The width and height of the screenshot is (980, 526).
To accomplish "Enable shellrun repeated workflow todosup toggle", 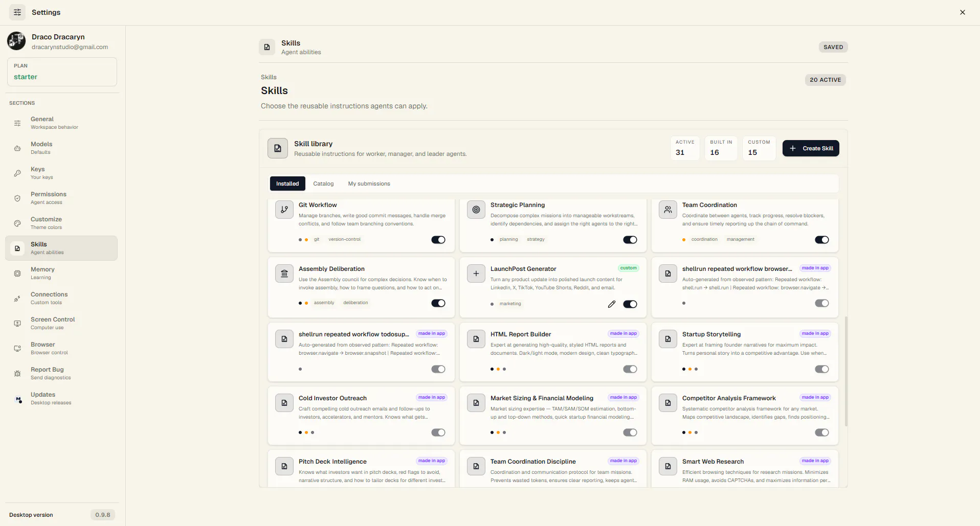I will click(x=438, y=369).
